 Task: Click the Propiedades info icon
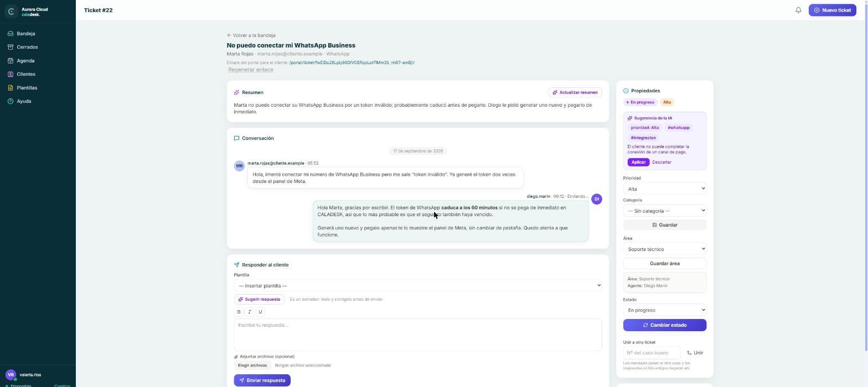coord(626,91)
